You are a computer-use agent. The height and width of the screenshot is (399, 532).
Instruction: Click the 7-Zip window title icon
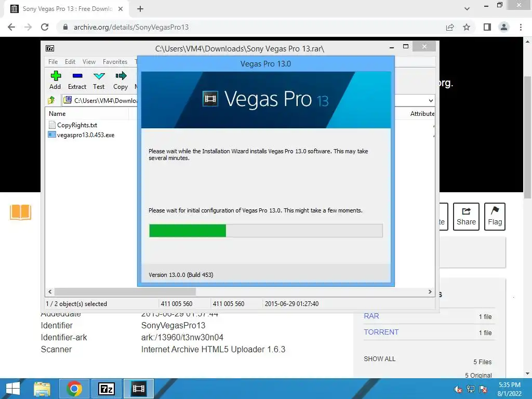50,48
